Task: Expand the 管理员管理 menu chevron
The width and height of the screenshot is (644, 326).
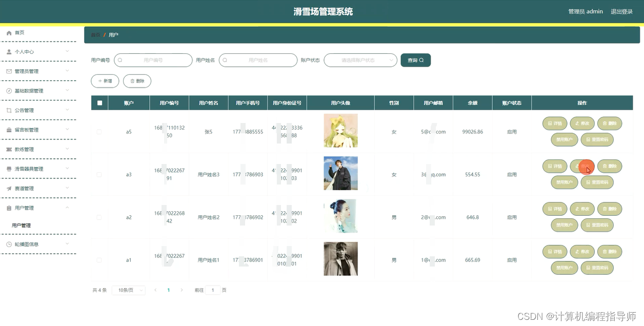Action: coord(67,71)
